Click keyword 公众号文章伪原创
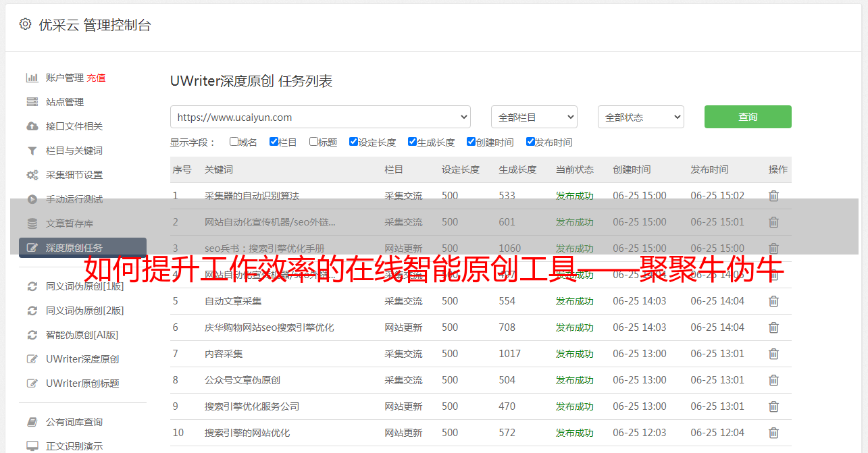Viewport: 868px width, 453px height. 242,380
